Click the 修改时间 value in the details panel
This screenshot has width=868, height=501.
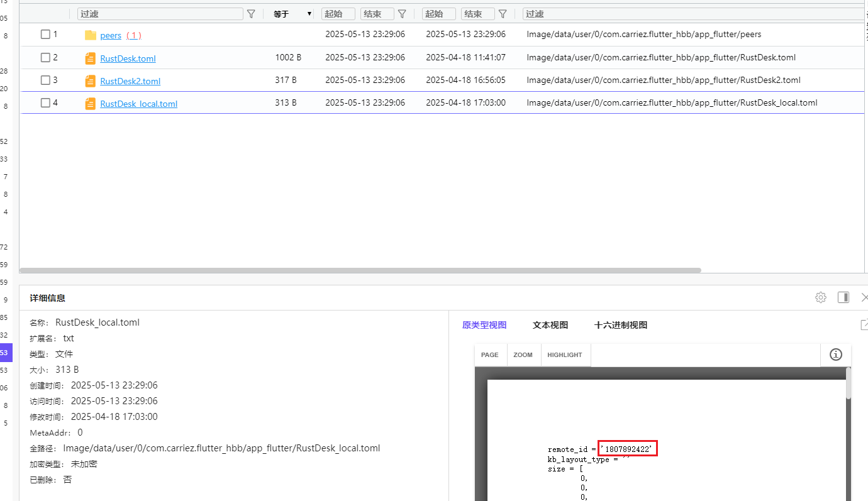click(114, 417)
